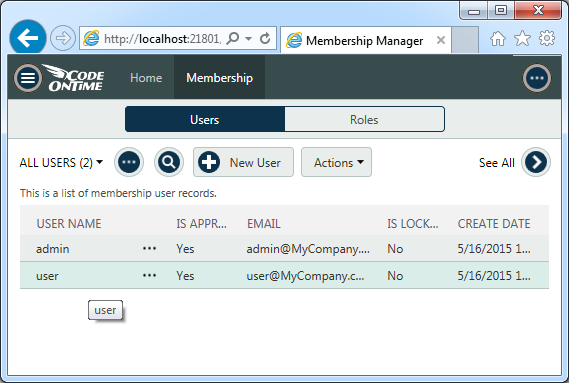This screenshot has width=569, height=383.
Task: Click the search magnifier button in toolbar
Action: (x=169, y=162)
